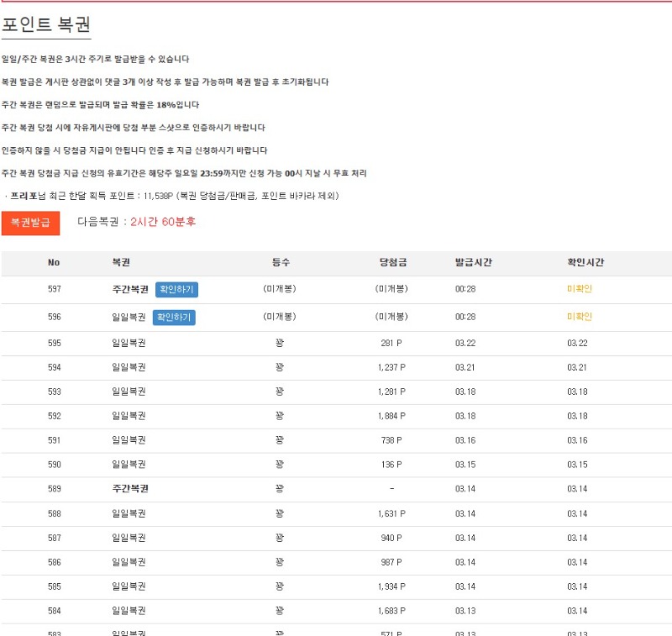Click the (미개봉) prize cell in row 596

click(391, 317)
